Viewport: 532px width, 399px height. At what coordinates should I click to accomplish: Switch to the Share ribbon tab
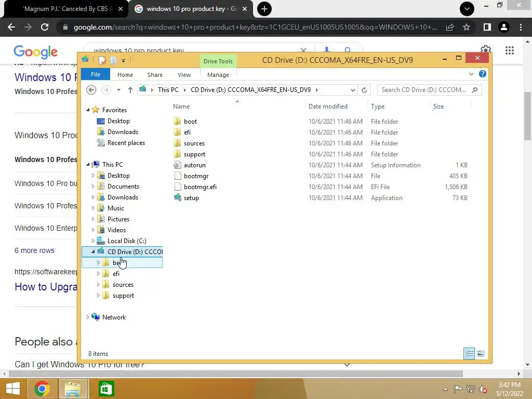tap(155, 75)
